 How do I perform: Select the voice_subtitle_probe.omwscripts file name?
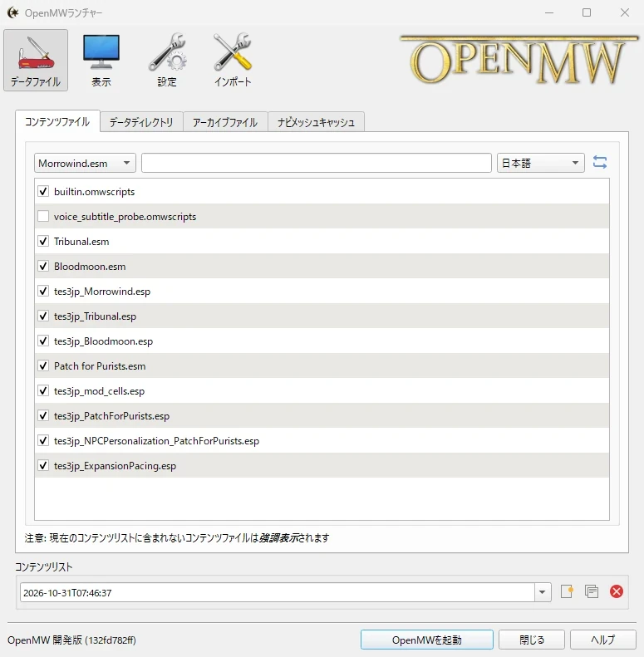coord(125,217)
